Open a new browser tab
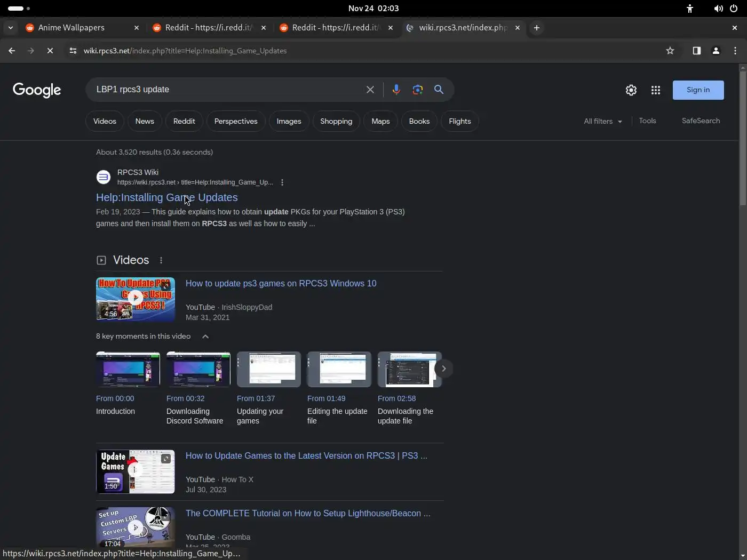747x560 pixels. click(x=537, y=28)
